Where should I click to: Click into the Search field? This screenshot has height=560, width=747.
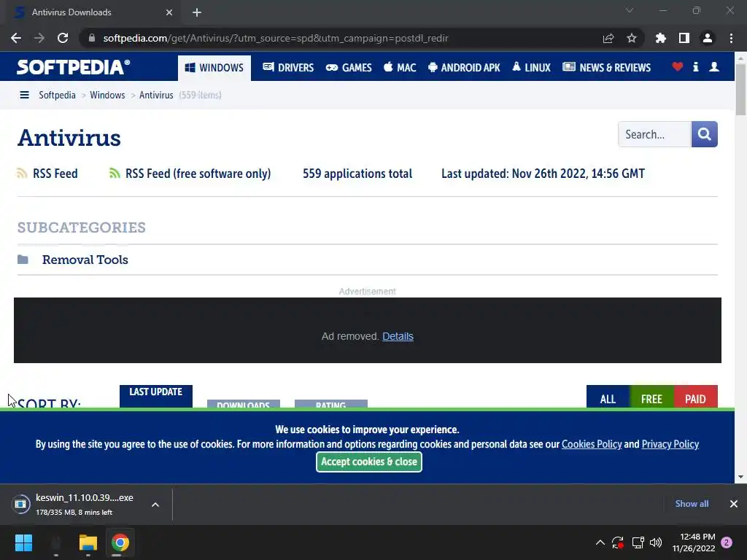654,134
